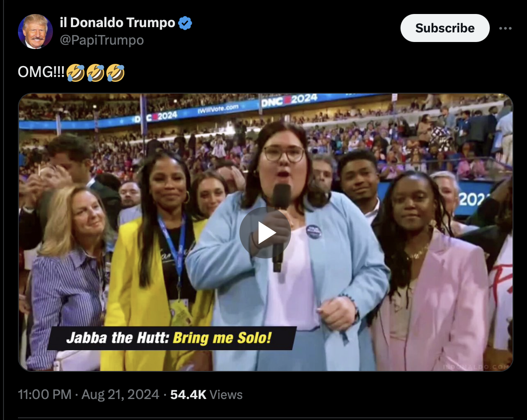Image resolution: width=527 pixels, height=420 pixels.
Task: Click the il Donaldo Trumpo display name
Action: click(117, 23)
